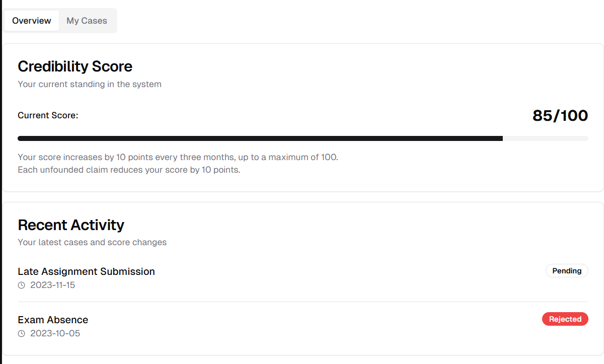Click the Recent Activity heading

click(71, 225)
